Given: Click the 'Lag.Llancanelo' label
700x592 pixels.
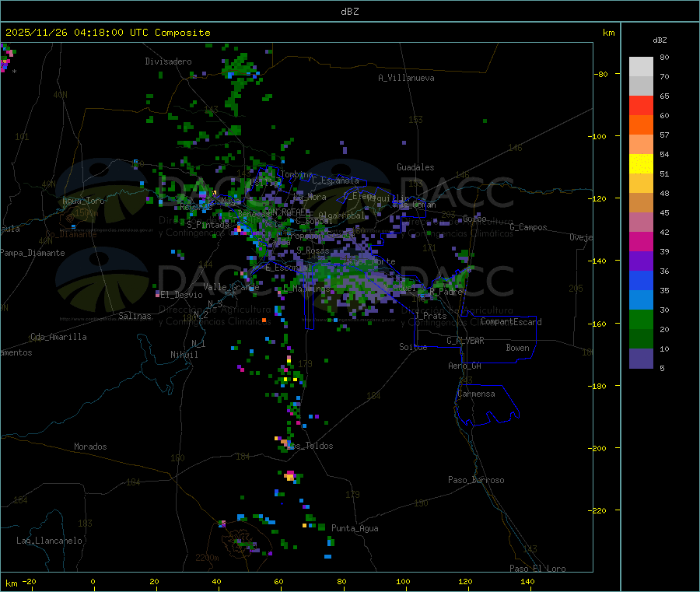Looking at the screenshot, I should click(49, 541).
